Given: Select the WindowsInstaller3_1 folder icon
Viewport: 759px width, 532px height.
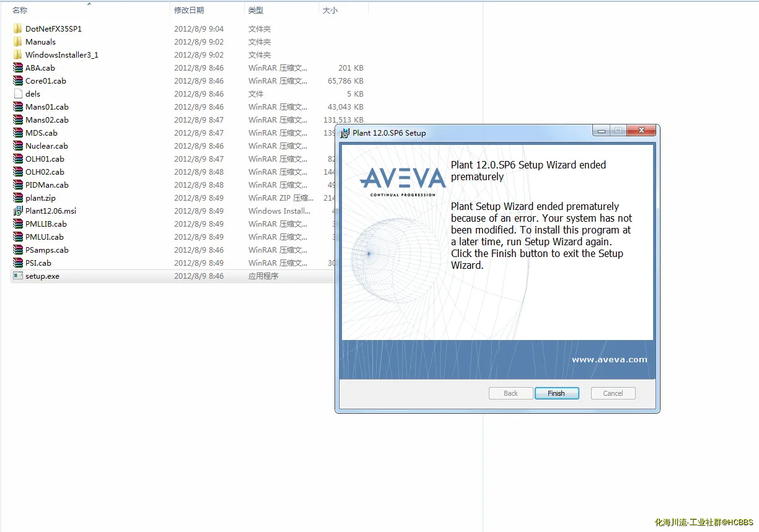Looking at the screenshot, I should pos(17,55).
